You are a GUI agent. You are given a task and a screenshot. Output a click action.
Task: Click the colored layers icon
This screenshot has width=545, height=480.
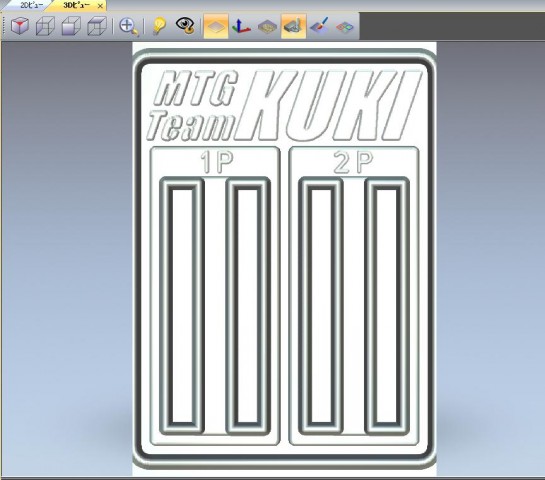tap(345, 26)
